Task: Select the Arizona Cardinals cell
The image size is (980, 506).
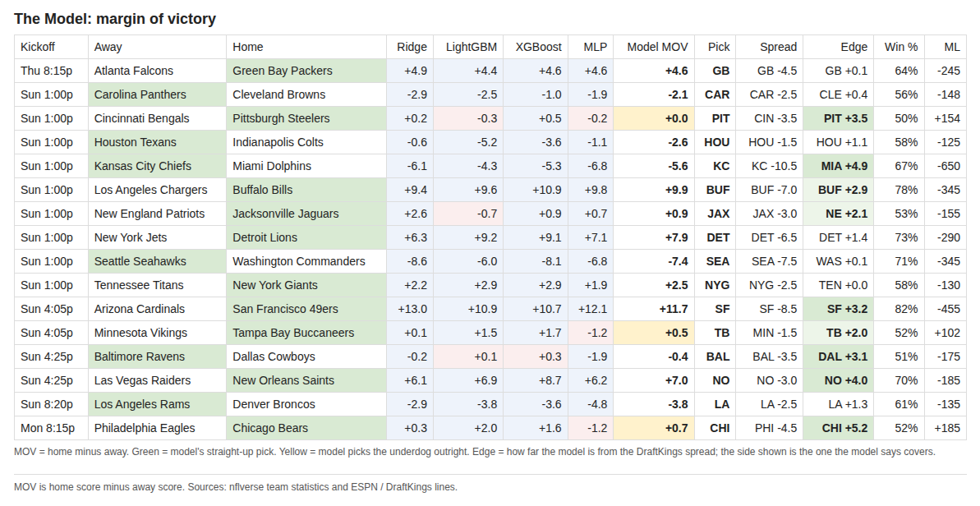Action: tap(157, 309)
